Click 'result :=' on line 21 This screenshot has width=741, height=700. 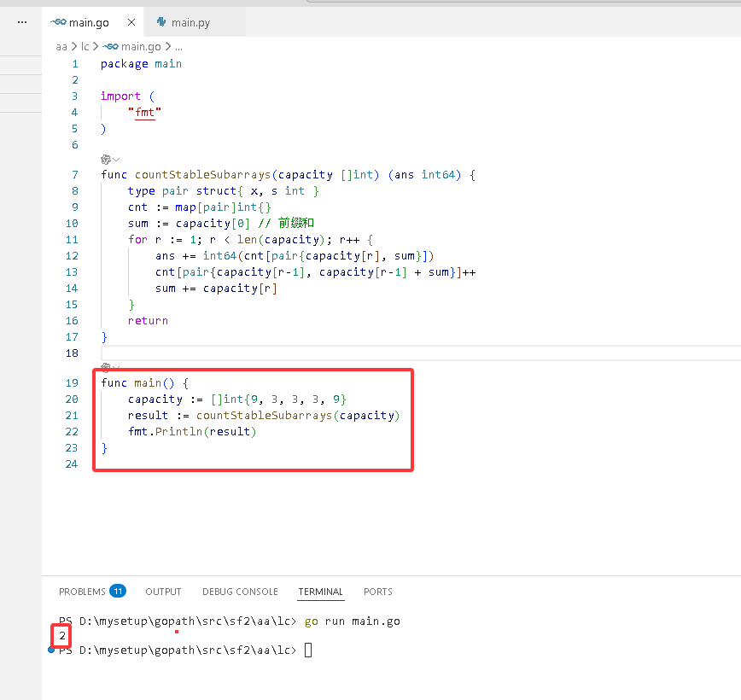pyautogui.click(x=158, y=416)
